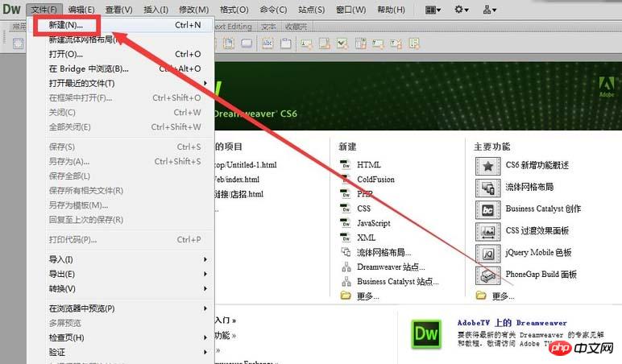
Task: Click the green Dw AdobeTV thumbnail
Action: [x=426, y=334]
